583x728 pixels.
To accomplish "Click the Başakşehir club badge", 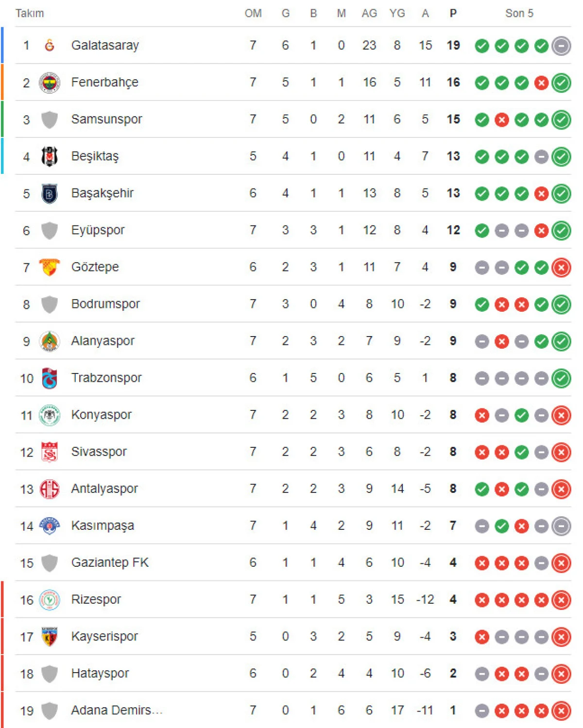I will click(x=49, y=193).
